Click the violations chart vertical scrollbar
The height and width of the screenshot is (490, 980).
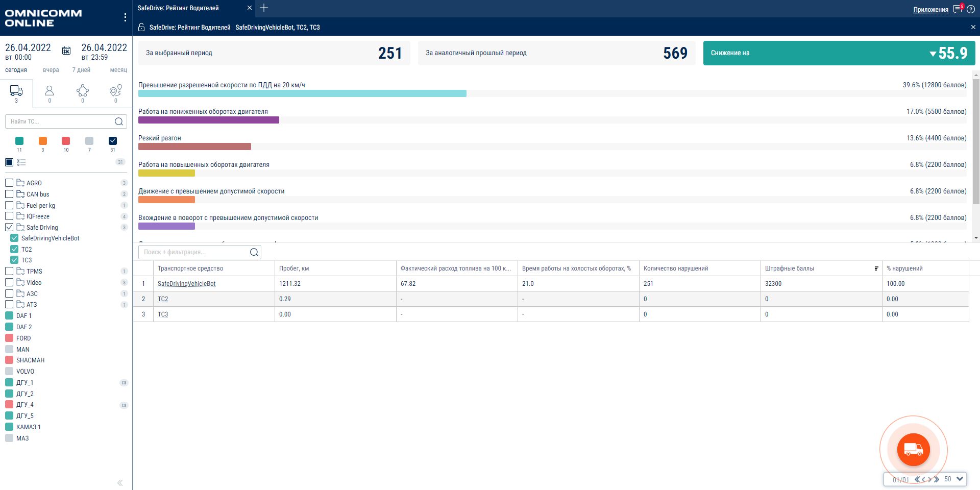(976, 142)
